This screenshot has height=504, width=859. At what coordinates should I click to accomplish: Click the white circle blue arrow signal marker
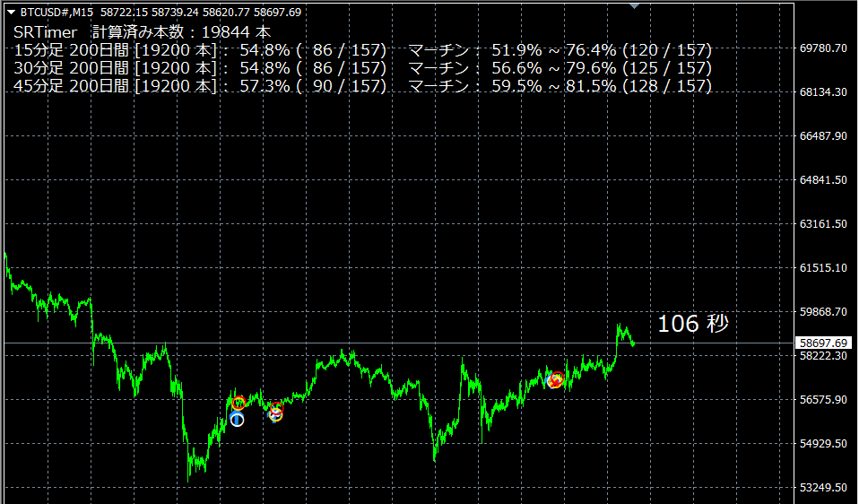(x=237, y=420)
